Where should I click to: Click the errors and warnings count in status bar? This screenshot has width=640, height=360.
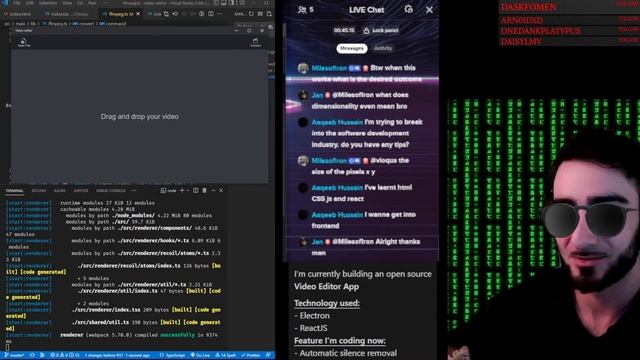pyautogui.click(x=64, y=356)
